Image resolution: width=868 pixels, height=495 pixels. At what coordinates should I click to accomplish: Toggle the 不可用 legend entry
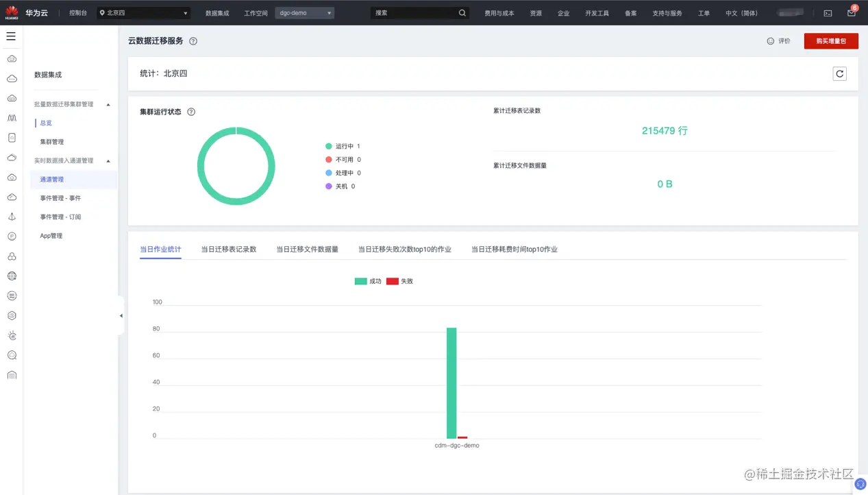click(x=343, y=160)
